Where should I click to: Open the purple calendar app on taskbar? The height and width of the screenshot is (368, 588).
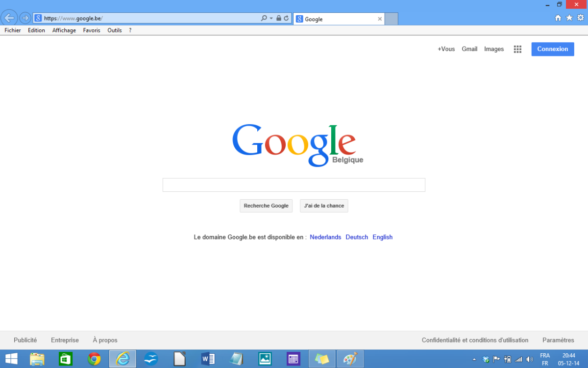click(x=294, y=359)
